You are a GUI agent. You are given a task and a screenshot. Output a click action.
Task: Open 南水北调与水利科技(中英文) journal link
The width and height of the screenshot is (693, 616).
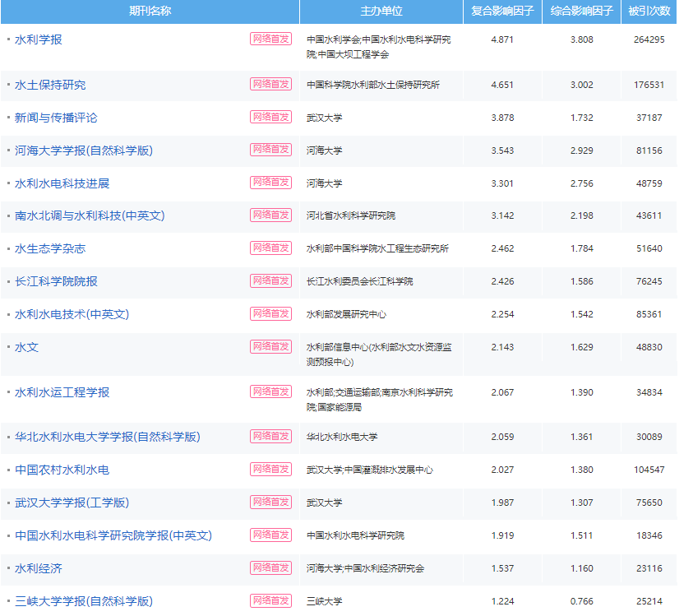coord(90,215)
